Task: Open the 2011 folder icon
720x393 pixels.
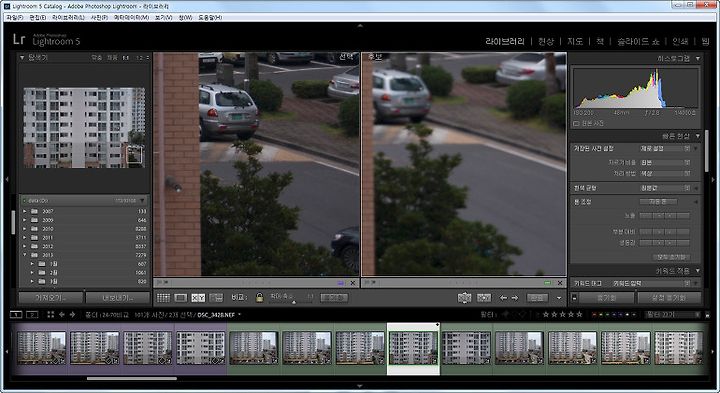Action: pyautogui.click(x=34, y=237)
